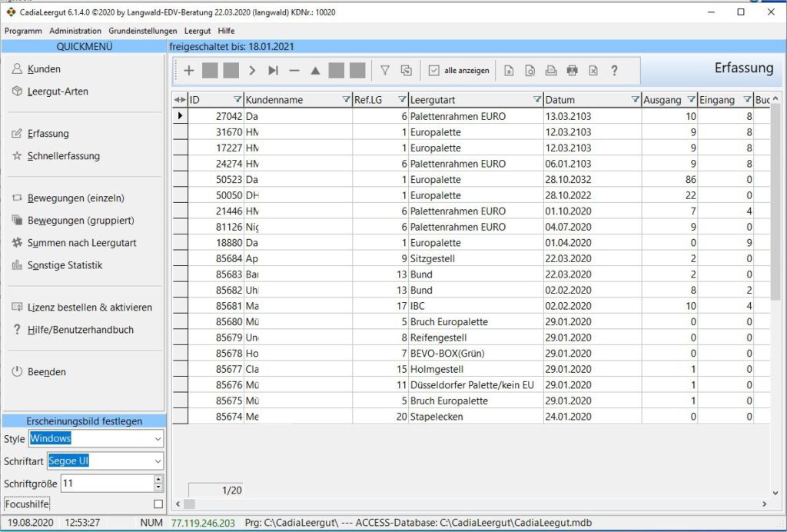787x532 pixels.
Task: Click the horizontal scrollbar right arrow
Action: pos(765,504)
